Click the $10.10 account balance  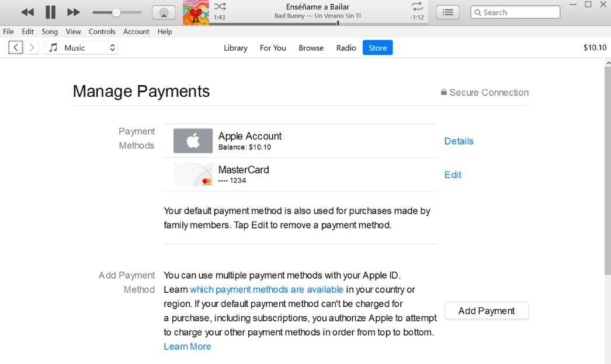tap(595, 47)
